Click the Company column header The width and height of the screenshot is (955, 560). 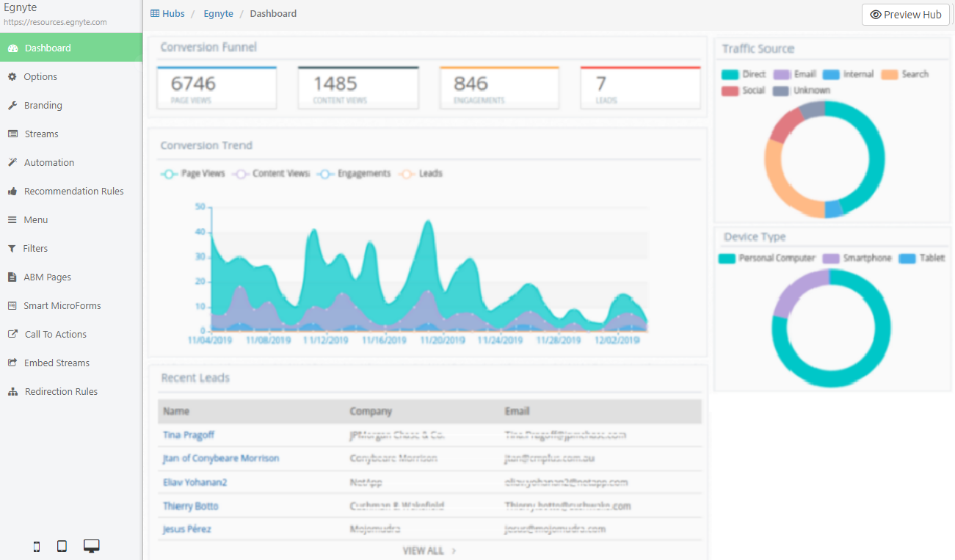[x=371, y=411]
